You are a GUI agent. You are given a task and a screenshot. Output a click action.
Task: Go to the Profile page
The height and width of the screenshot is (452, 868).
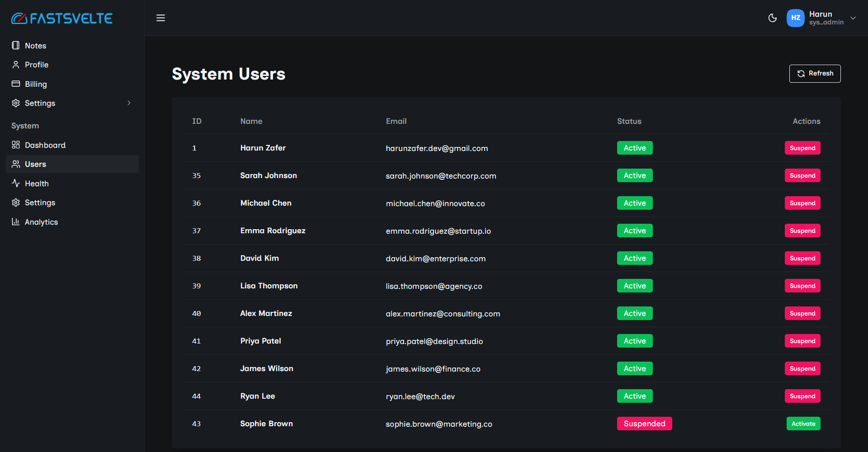pos(36,65)
